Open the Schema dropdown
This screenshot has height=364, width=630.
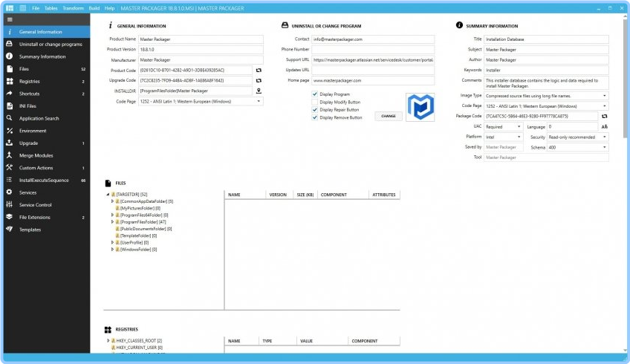pos(578,147)
